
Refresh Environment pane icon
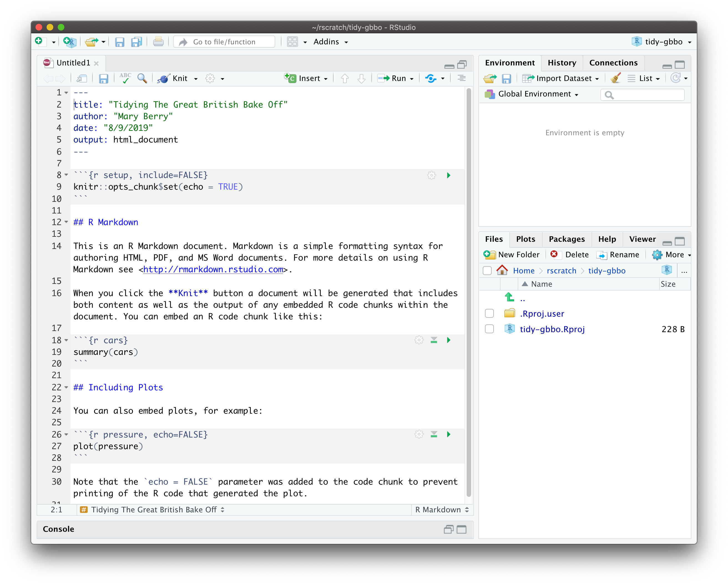click(x=675, y=78)
